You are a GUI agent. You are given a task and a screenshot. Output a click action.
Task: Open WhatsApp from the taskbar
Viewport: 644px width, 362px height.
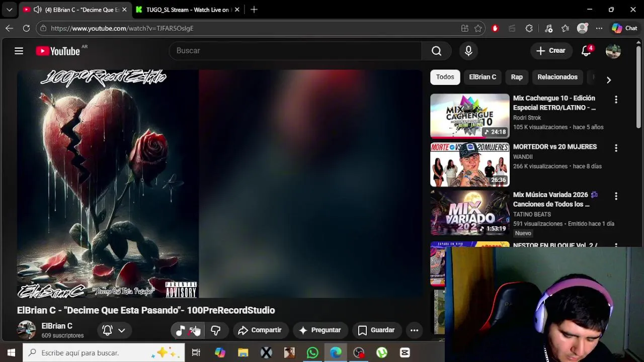(312, 353)
